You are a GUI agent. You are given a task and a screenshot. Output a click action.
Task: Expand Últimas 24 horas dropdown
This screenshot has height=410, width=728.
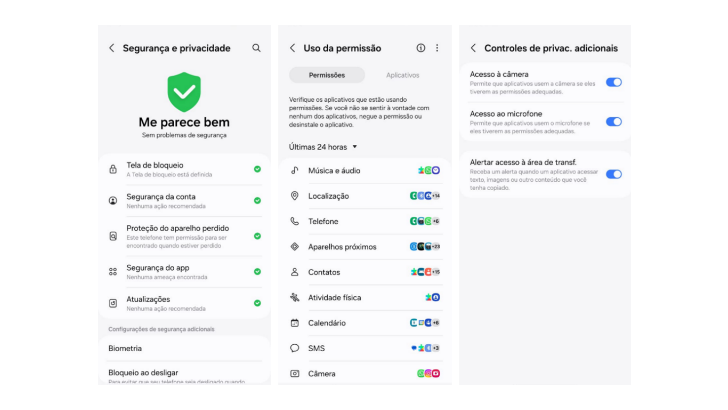tap(323, 147)
